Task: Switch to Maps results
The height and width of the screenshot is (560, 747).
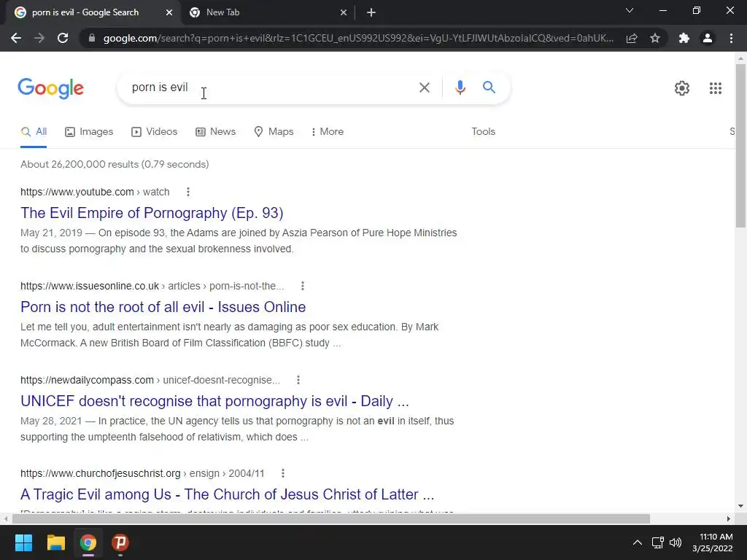Action: pos(274,132)
